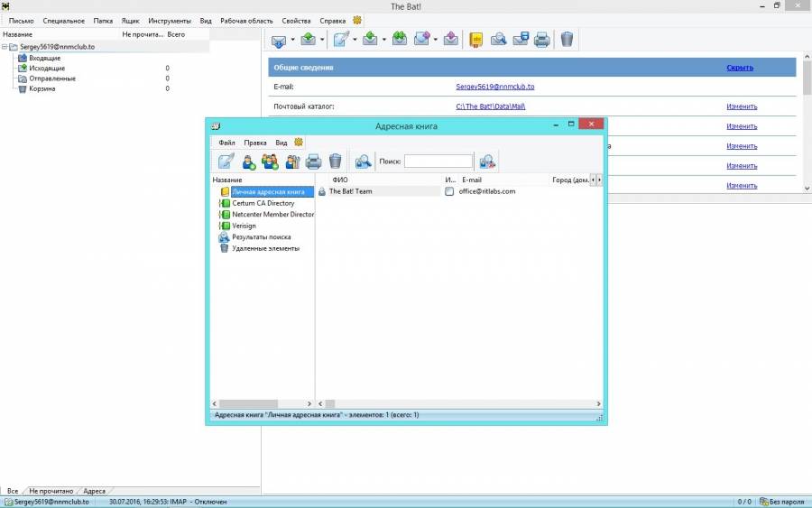Open the yellow address book icon in main toolbar
The height and width of the screenshot is (508, 812).
click(x=475, y=39)
